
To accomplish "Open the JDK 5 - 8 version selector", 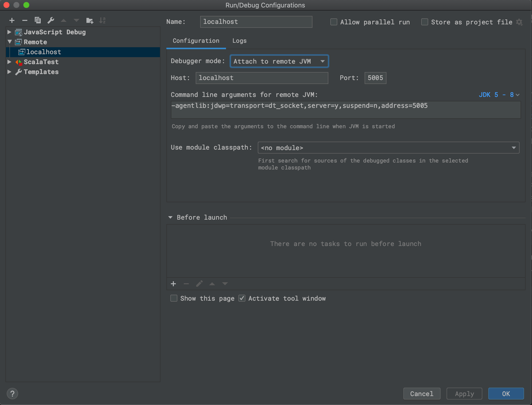I will pos(499,95).
